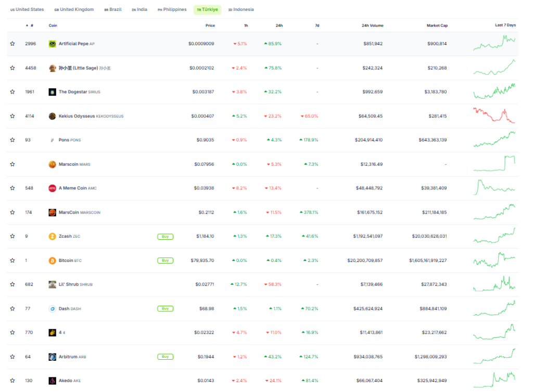Select the orange Marscoin MARS icon
The image size is (533, 392).
click(x=53, y=164)
